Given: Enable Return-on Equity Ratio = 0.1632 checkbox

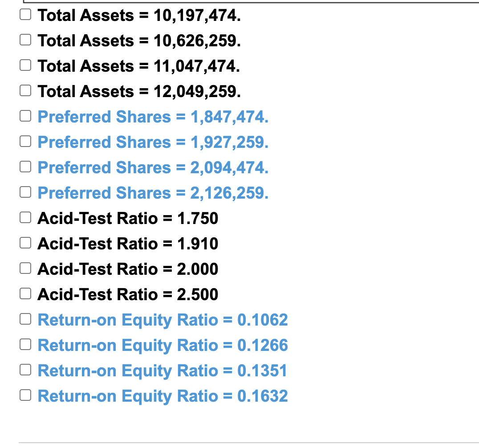Looking at the screenshot, I should coord(25,395).
